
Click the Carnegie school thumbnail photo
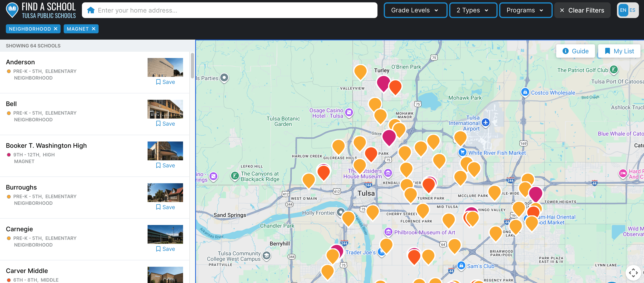click(x=165, y=235)
